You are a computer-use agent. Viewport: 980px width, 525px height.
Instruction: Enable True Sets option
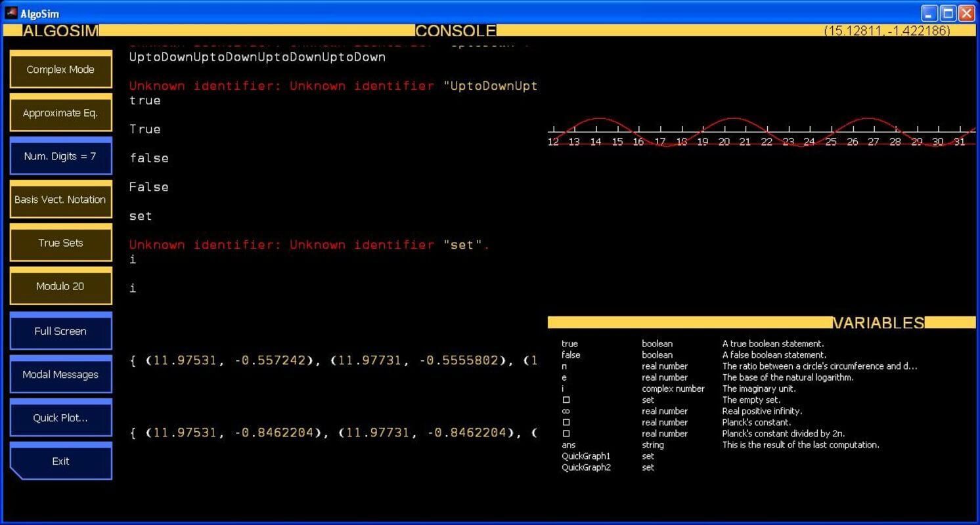60,243
